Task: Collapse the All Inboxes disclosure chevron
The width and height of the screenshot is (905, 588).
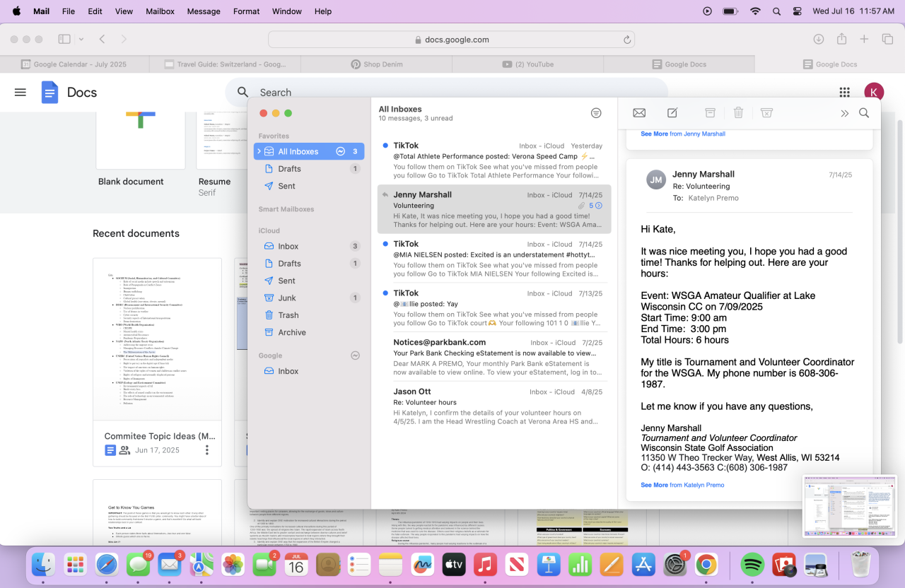Action: pyautogui.click(x=259, y=151)
